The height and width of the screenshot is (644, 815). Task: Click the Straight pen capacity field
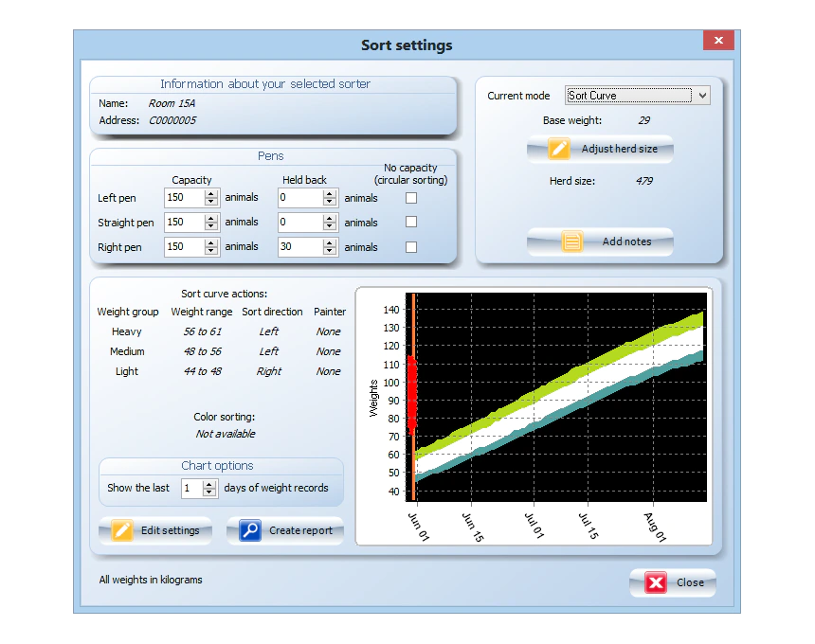pyautogui.click(x=184, y=223)
